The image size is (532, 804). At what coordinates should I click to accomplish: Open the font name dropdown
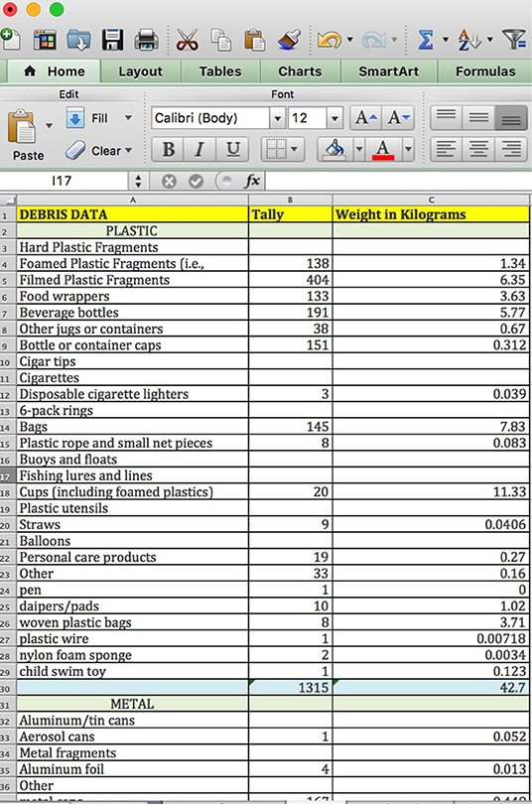[277, 118]
